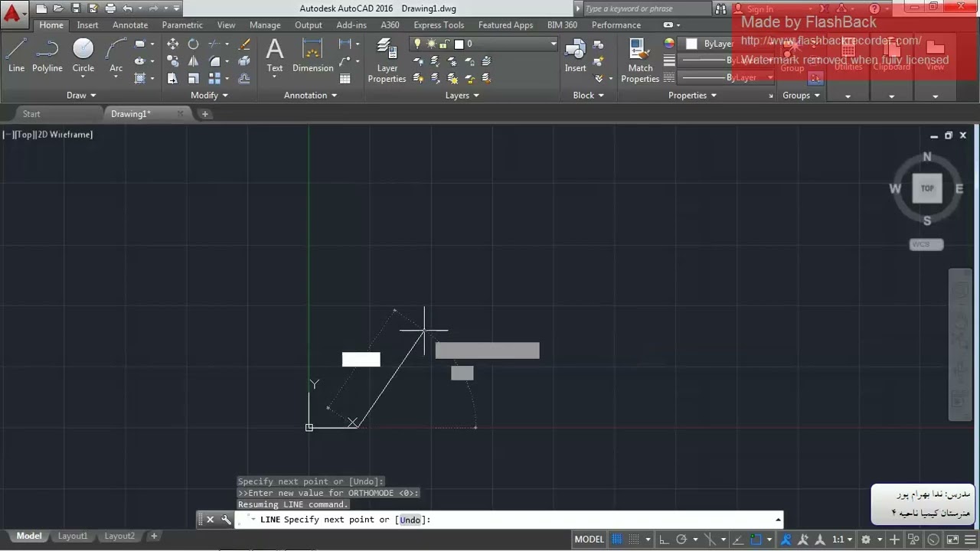Switch to the Annotate ribbon tab
Viewport: 980px width, 551px height.
tap(130, 24)
